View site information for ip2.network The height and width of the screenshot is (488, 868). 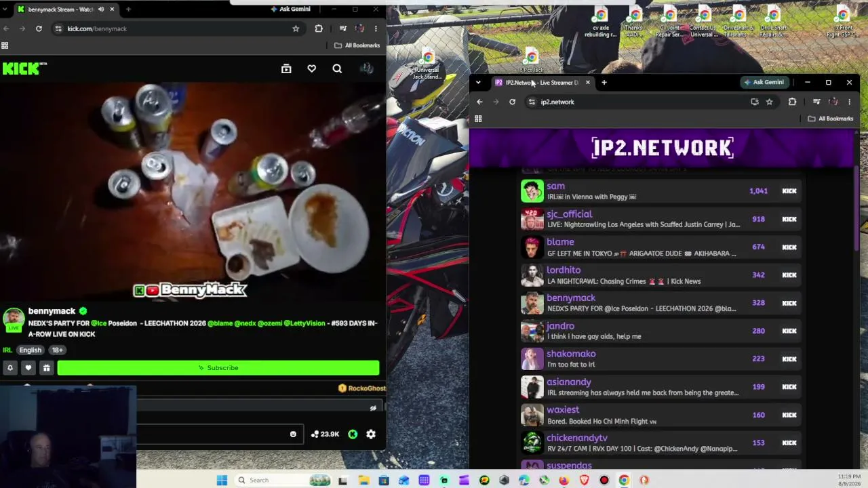[x=532, y=102]
